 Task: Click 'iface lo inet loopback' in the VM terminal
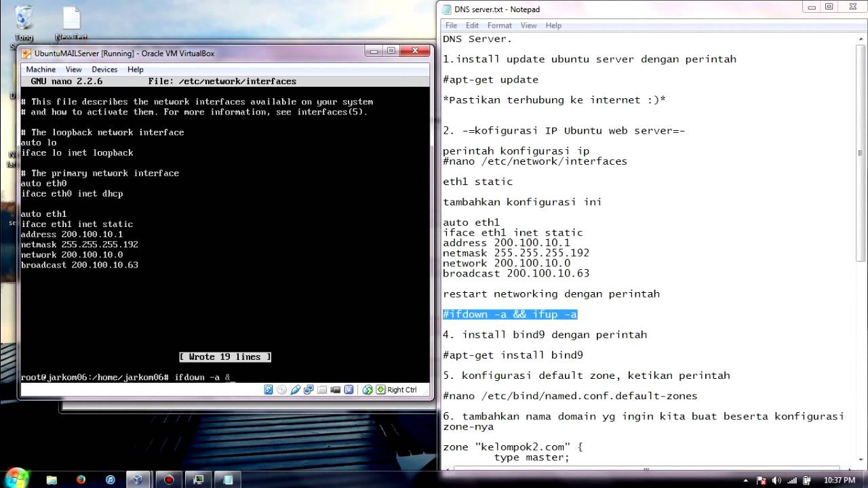[x=77, y=153]
